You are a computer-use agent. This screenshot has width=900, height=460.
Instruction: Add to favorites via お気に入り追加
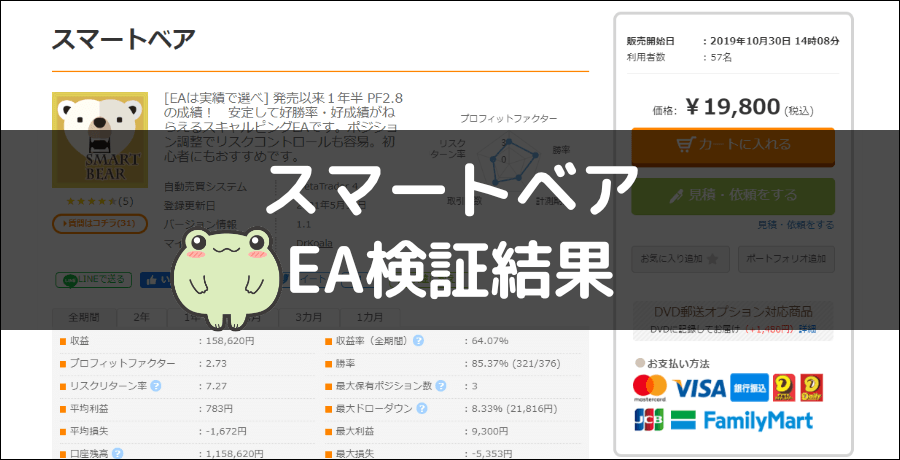pos(681,259)
